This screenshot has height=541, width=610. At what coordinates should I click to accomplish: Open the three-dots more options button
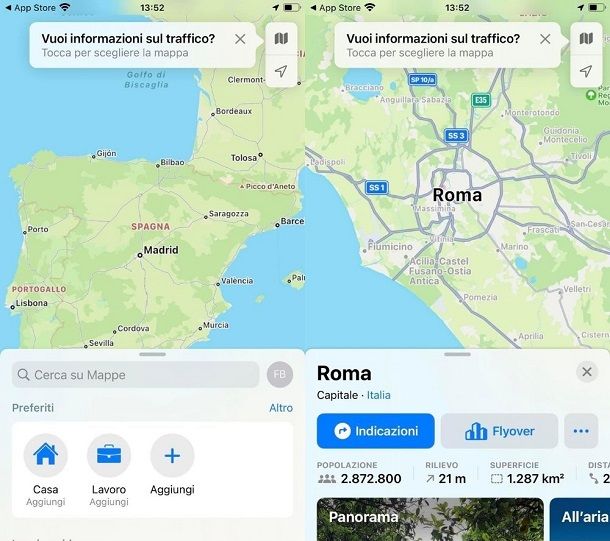click(x=581, y=431)
